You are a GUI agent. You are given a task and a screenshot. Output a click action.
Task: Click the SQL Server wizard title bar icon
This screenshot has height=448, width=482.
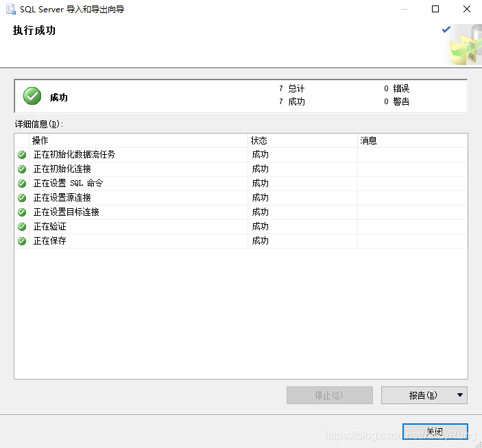(x=11, y=9)
